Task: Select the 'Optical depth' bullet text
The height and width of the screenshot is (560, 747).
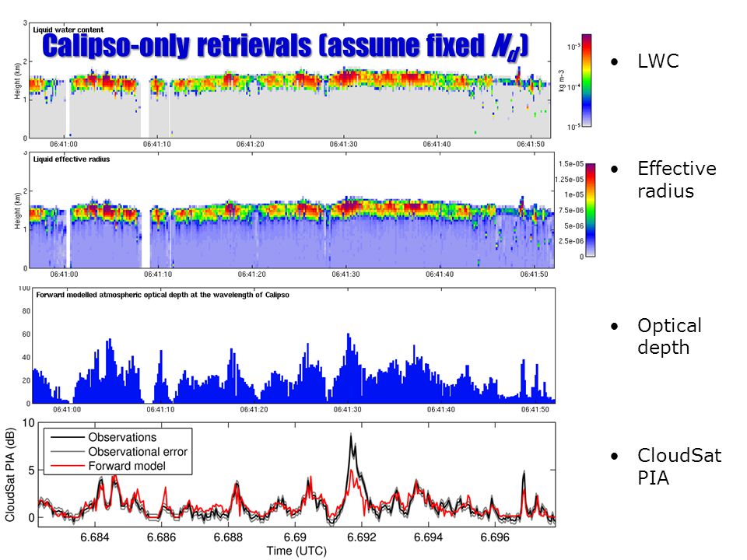Action: (669, 337)
